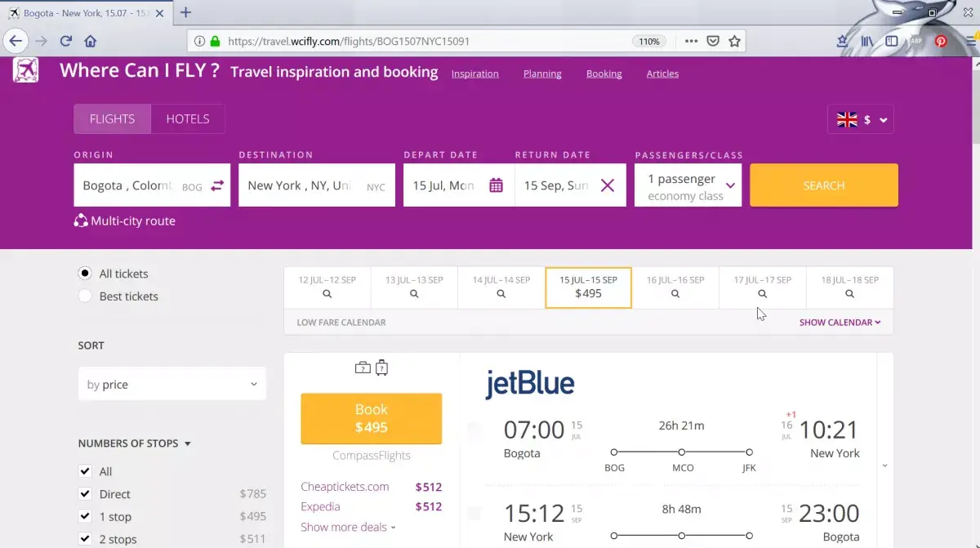Open the Planning menu link
The height and width of the screenshot is (548, 980).
[542, 74]
